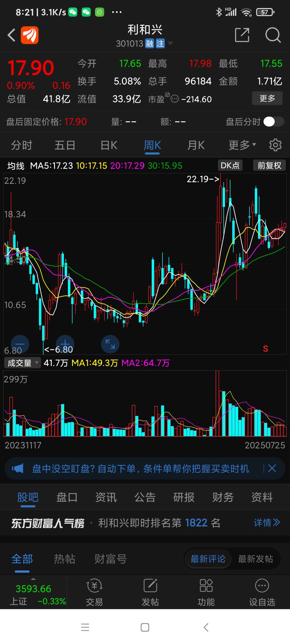Tap the megaphone promo icon
290x644 pixels.
pos(18,469)
